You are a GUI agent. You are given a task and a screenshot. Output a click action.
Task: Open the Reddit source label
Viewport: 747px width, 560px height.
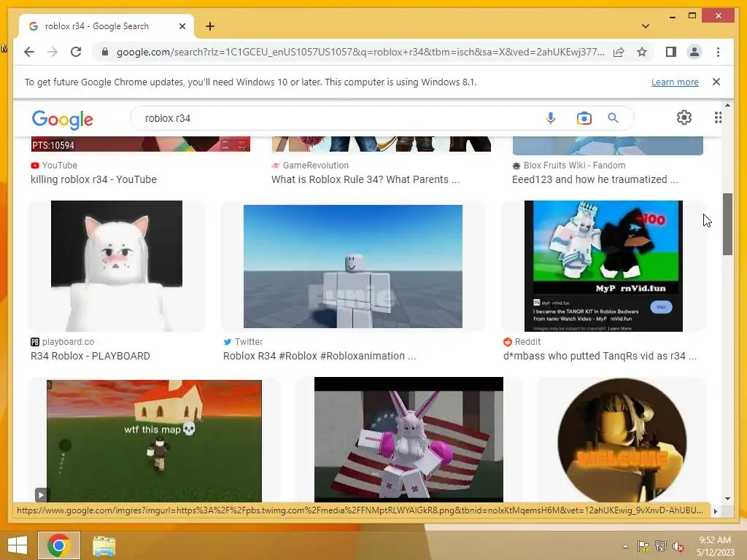point(522,342)
